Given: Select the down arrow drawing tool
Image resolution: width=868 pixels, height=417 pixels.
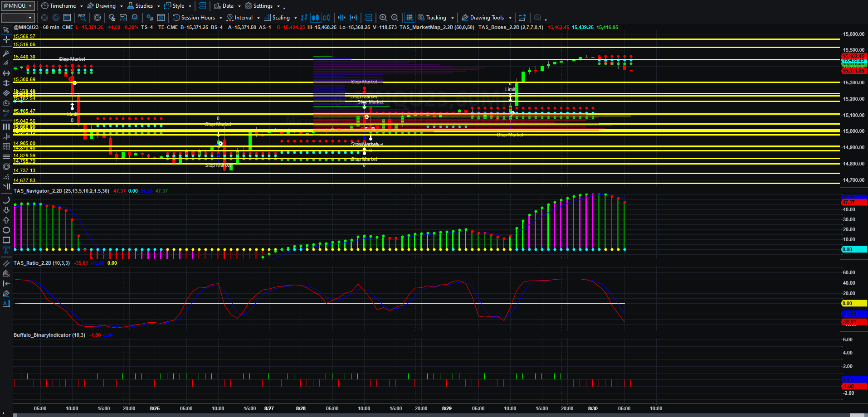Looking at the screenshot, I should click(x=6, y=210).
